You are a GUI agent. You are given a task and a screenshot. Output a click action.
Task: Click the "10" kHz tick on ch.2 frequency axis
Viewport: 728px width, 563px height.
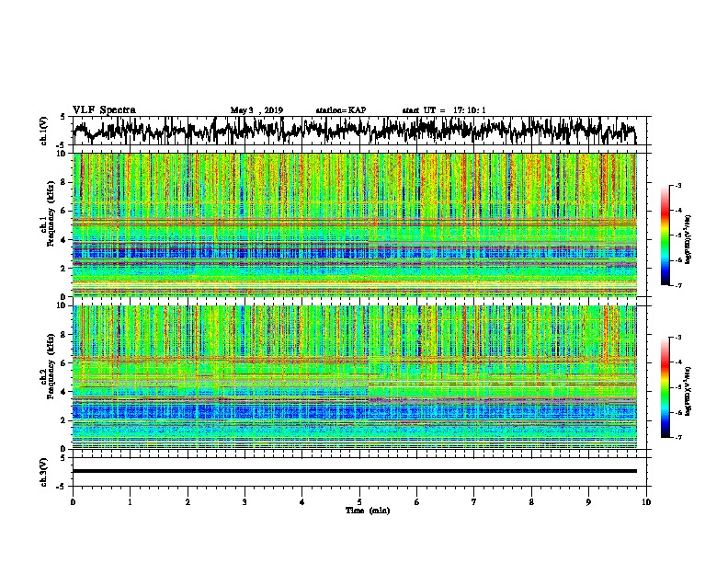(61, 305)
